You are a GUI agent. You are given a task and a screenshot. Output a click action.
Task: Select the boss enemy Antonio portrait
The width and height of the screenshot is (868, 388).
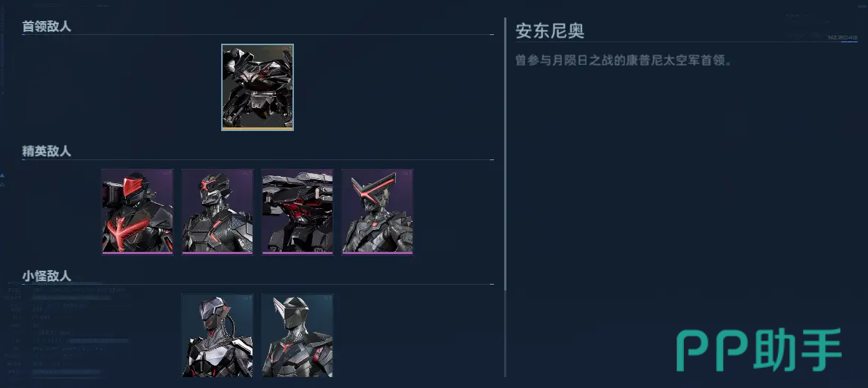(x=258, y=87)
